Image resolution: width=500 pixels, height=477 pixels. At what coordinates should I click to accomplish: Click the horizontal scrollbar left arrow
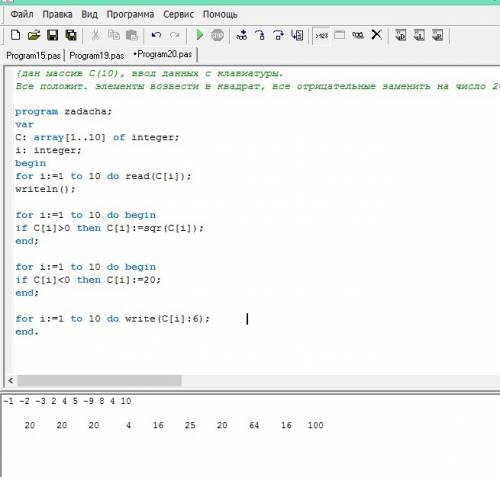point(11,380)
